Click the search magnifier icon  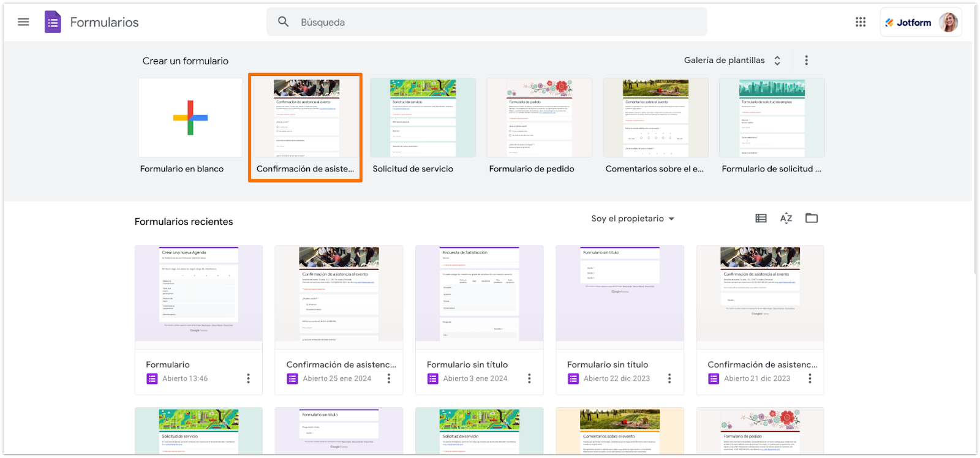point(283,22)
